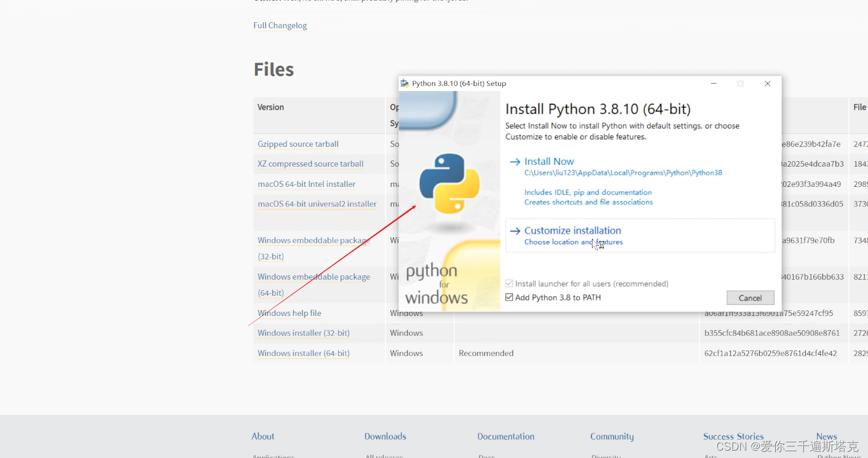Click the arrow icon beside Install Now
The height and width of the screenshot is (458, 868).
coord(515,161)
